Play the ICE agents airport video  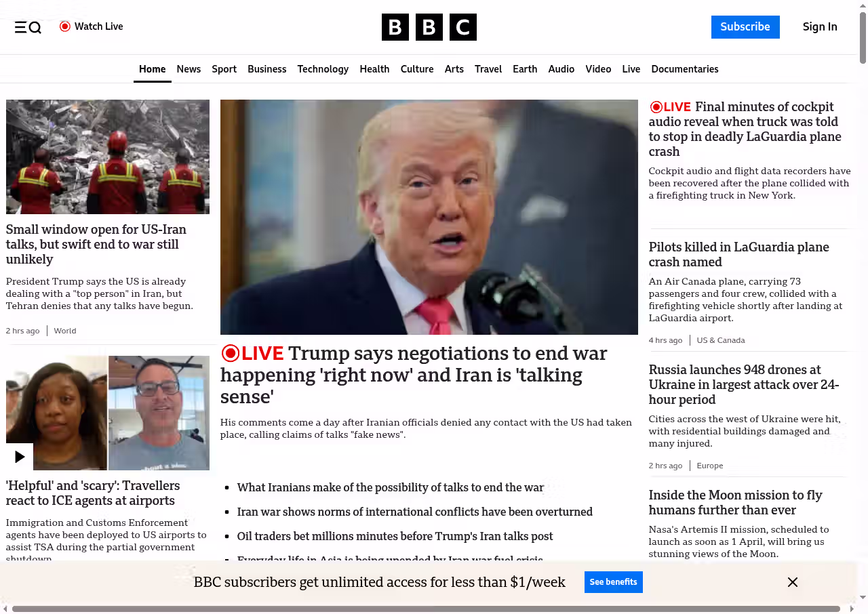coord(20,456)
